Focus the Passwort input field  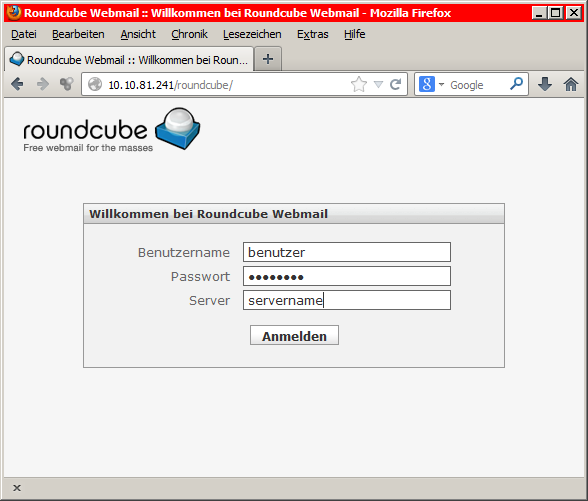coord(347,276)
